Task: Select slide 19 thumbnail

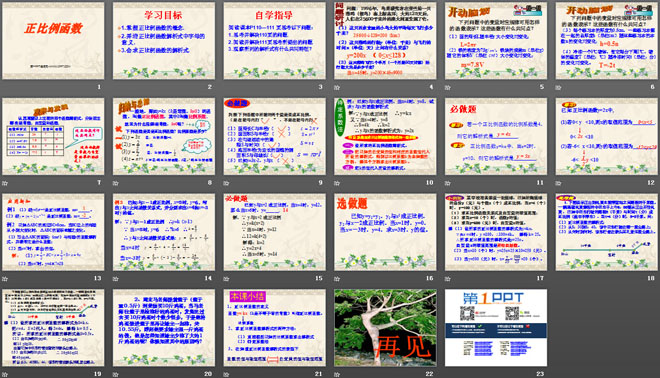Action: click(x=53, y=327)
